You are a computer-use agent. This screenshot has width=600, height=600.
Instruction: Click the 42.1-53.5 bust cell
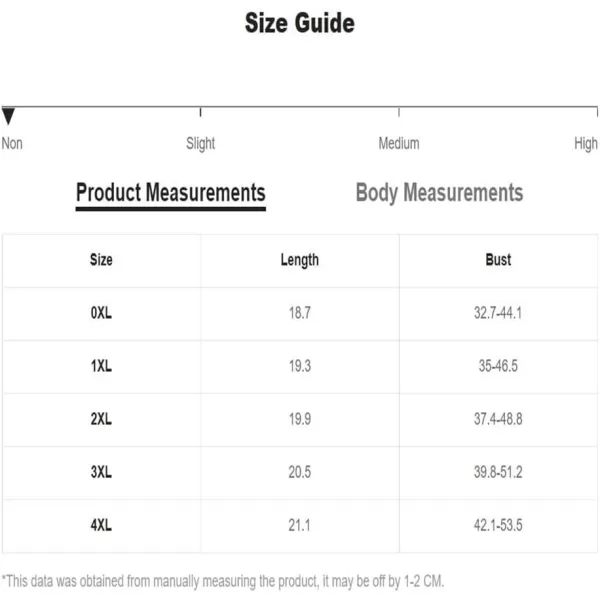498,525
